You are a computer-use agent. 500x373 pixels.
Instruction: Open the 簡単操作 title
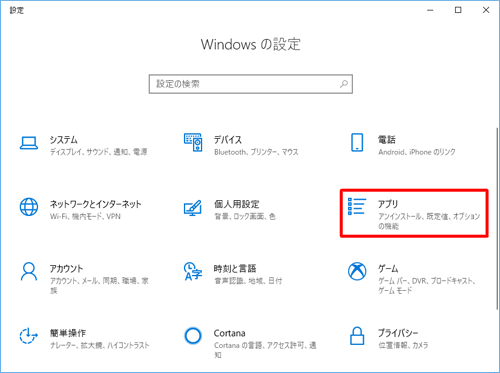click(x=68, y=333)
